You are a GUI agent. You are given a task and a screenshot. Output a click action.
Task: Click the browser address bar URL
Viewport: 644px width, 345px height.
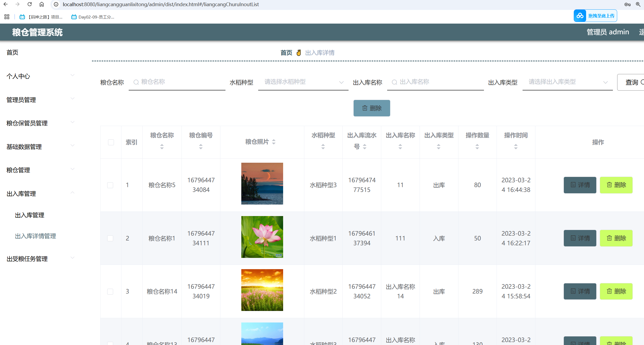tap(161, 4)
